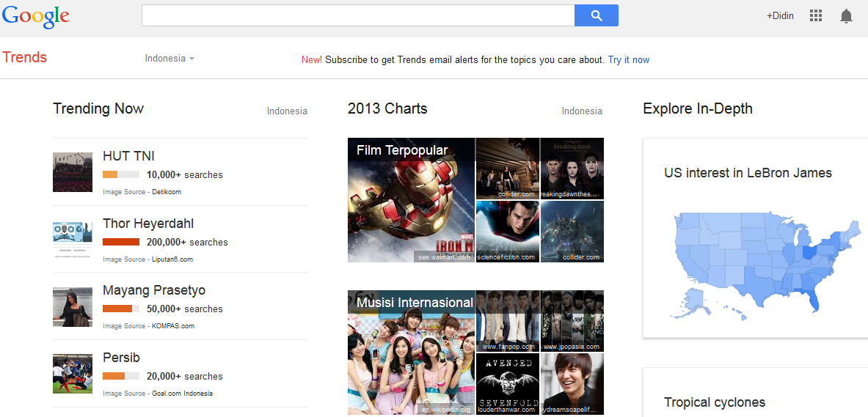
Task: Click the top-row collider.com film thumbnail
Action: click(508, 168)
